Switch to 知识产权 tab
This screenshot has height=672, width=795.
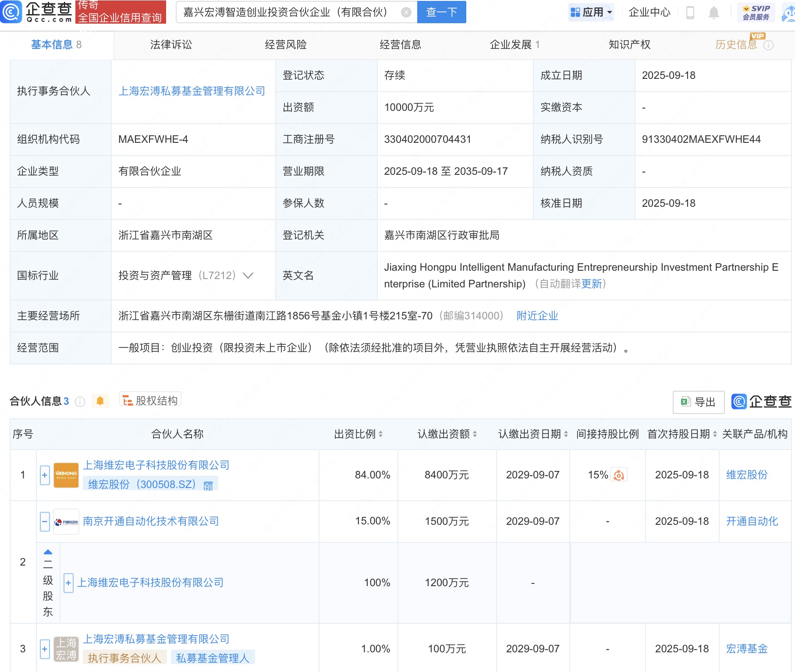pyautogui.click(x=630, y=45)
